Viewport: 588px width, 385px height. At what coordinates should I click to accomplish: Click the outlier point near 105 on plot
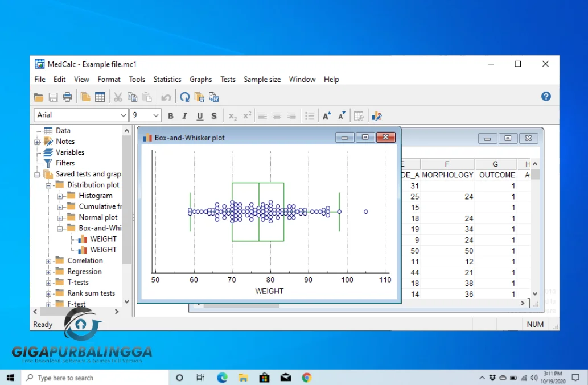pyautogui.click(x=365, y=212)
